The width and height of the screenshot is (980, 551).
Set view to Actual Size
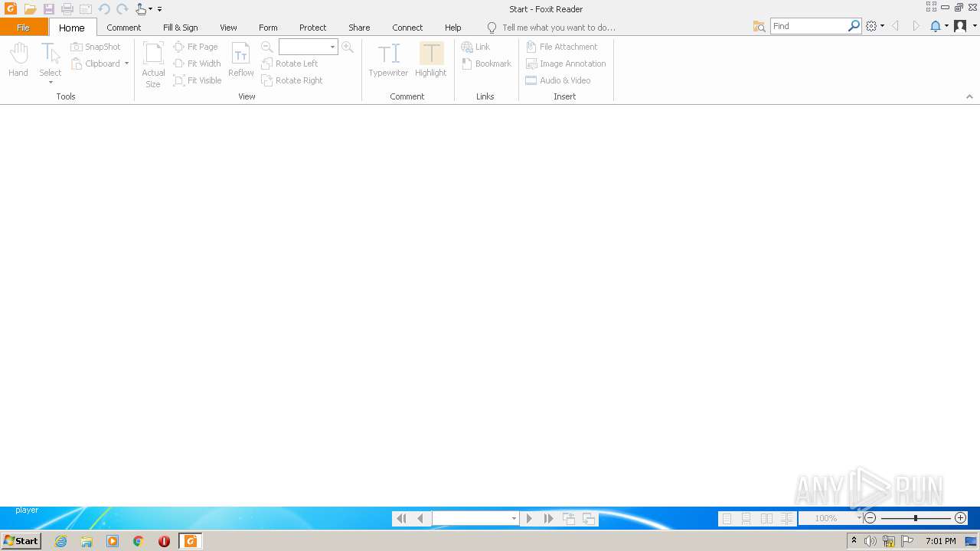coord(153,64)
